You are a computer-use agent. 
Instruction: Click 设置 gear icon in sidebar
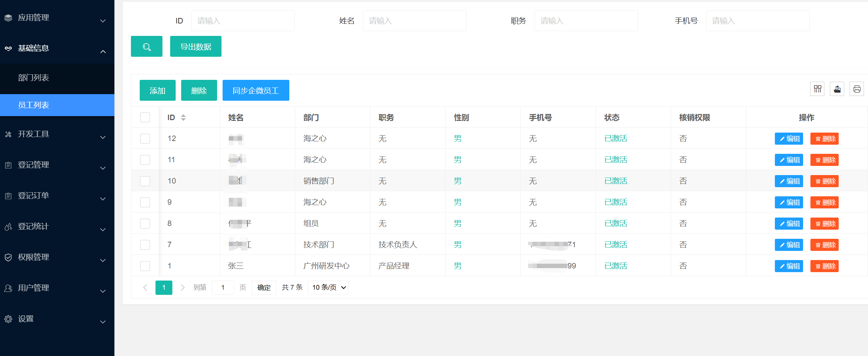[8, 319]
